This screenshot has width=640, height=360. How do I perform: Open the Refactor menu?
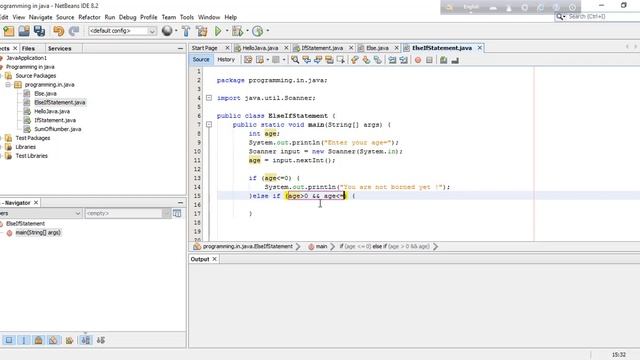point(89,17)
